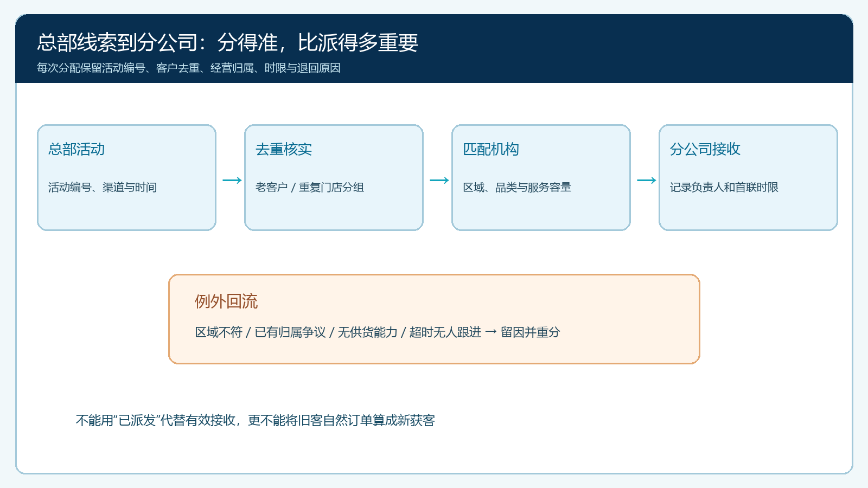Click the 留因并重分 text after arrow
The height and width of the screenshot is (488, 868).
(530, 332)
